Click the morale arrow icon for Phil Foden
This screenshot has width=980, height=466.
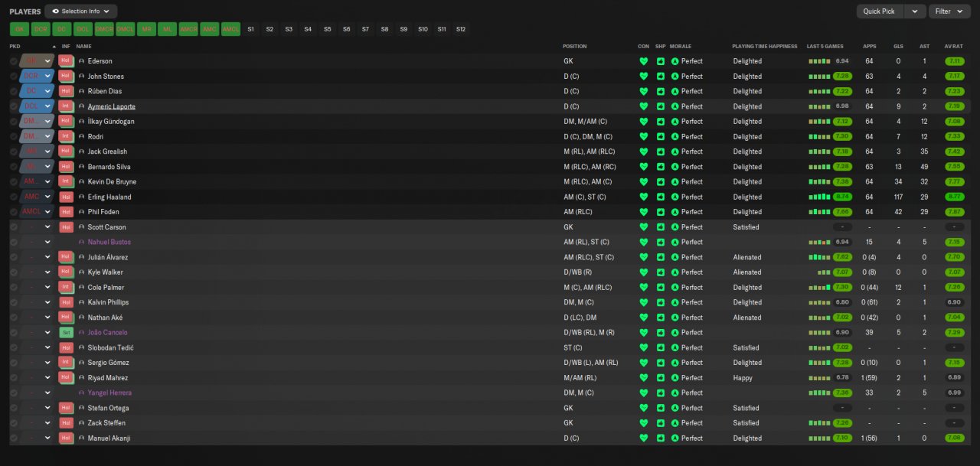[x=675, y=212]
